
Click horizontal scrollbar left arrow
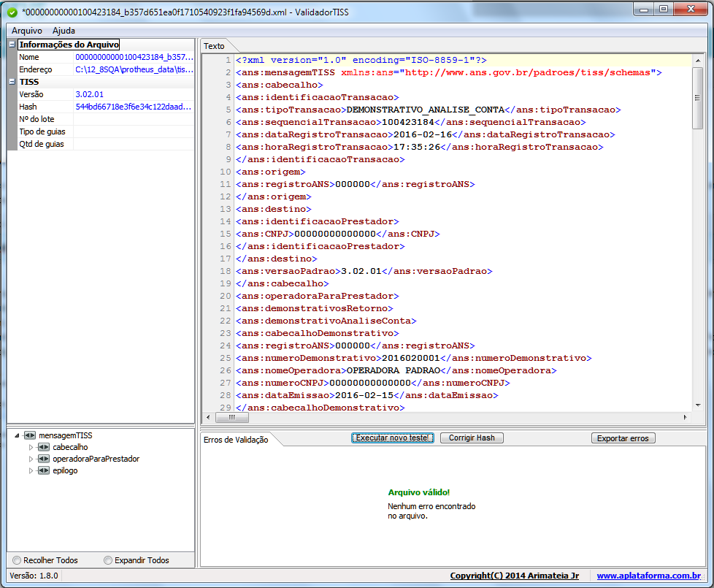click(209, 417)
